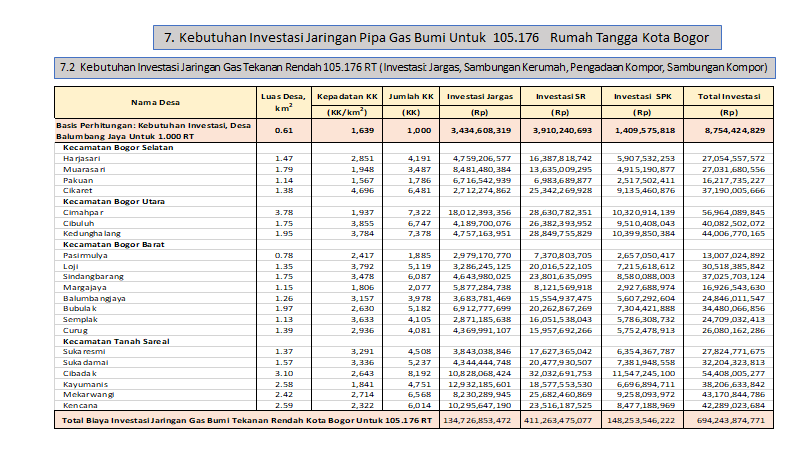This screenshot has width=800, height=450.
Task: Select Kayumanis Investasi Jargas 12,932,185,601
Action: click(x=480, y=384)
